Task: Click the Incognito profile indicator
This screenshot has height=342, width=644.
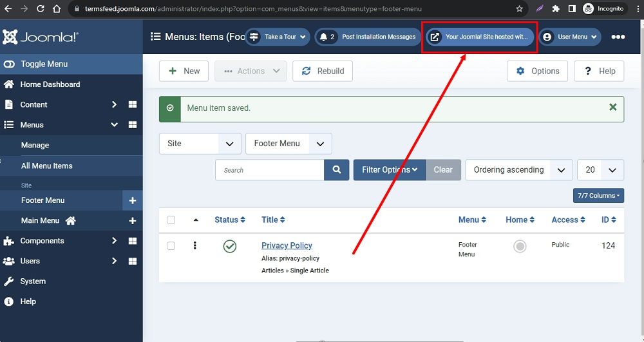Action: click(x=604, y=8)
